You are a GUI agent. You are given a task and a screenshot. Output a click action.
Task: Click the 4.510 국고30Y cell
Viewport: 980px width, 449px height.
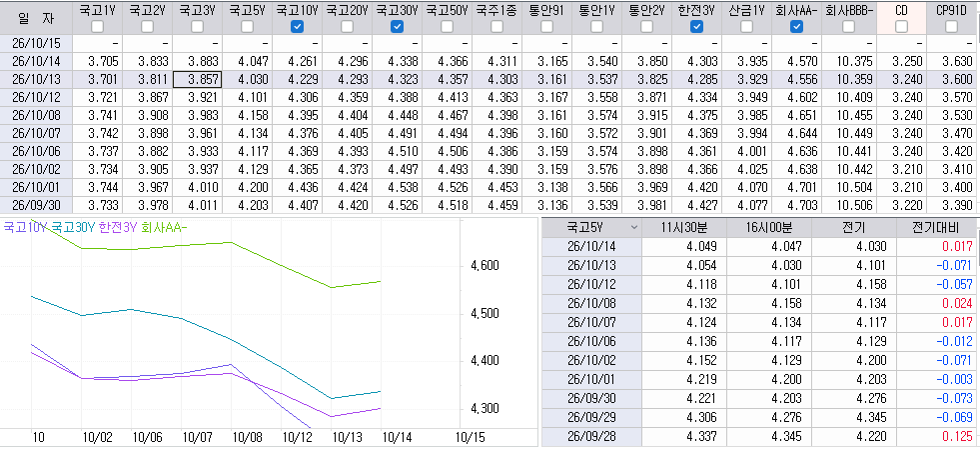[x=397, y=151]
